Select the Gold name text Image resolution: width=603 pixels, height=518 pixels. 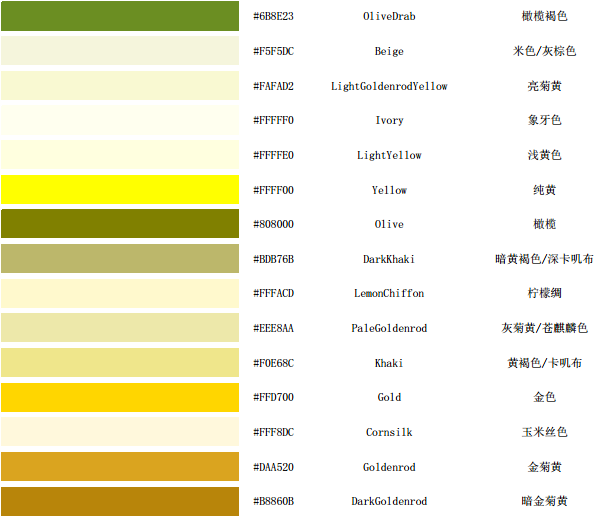(389, 397)
